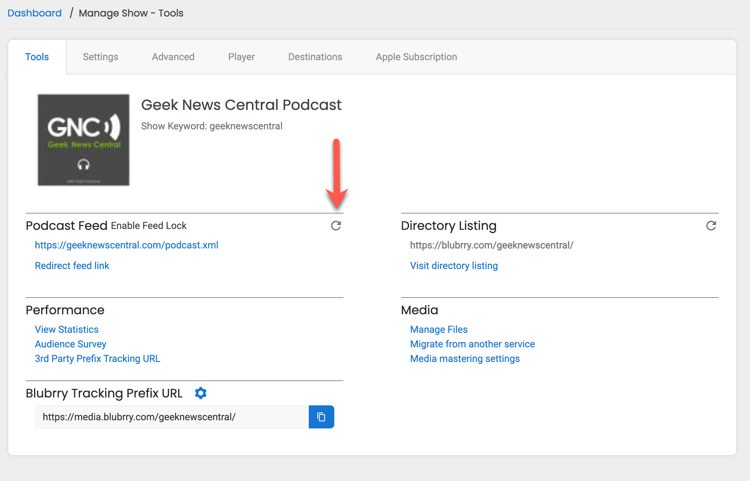Click the Directory Listing heading
This screenshot has width=750, height=481.
point(449,226)
